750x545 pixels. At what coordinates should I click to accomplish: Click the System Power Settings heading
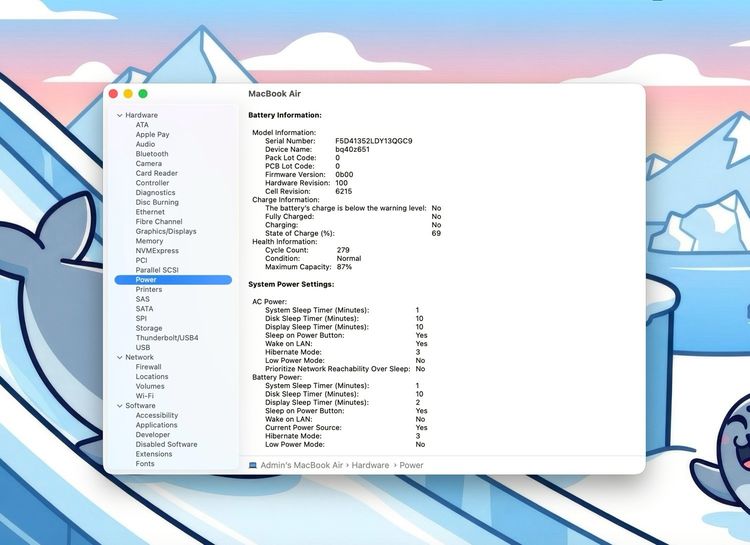(291, 284)
